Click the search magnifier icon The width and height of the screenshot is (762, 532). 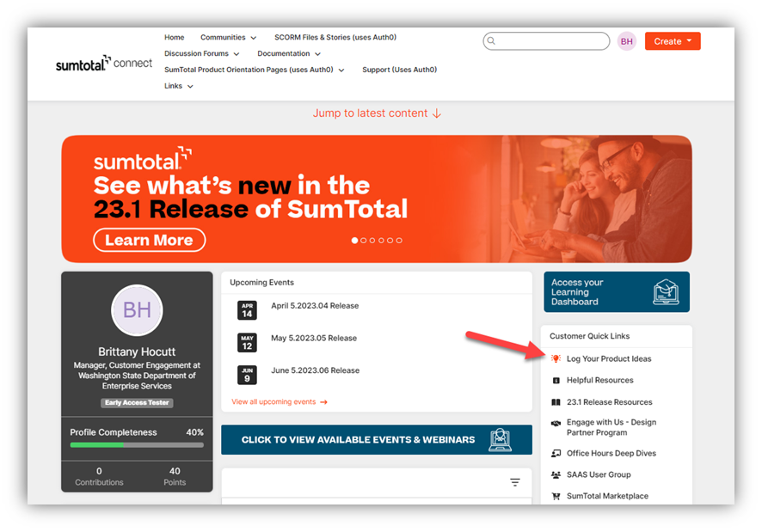(x=491, y=40)
